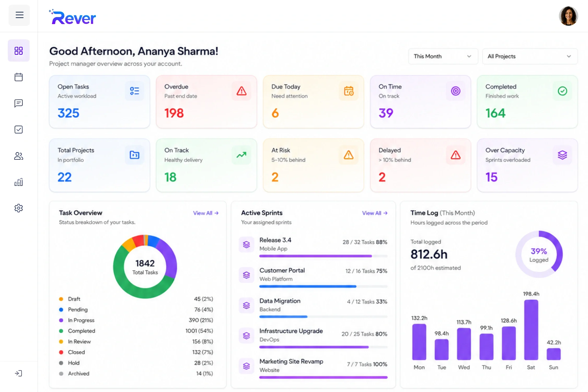The width and height of the screenshot is (588, 392).
Task: Click the logout icon in sidebar
Action: (18, 373)
